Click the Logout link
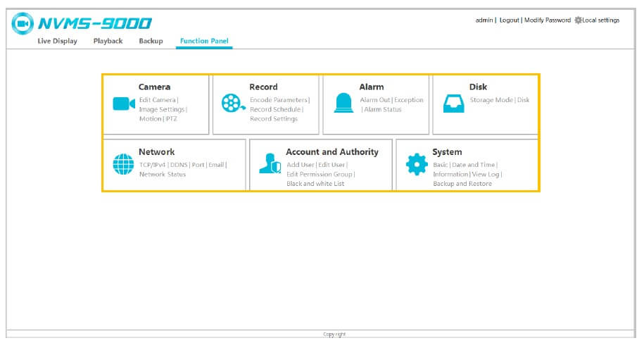644x343 pixels. point(510,20)
